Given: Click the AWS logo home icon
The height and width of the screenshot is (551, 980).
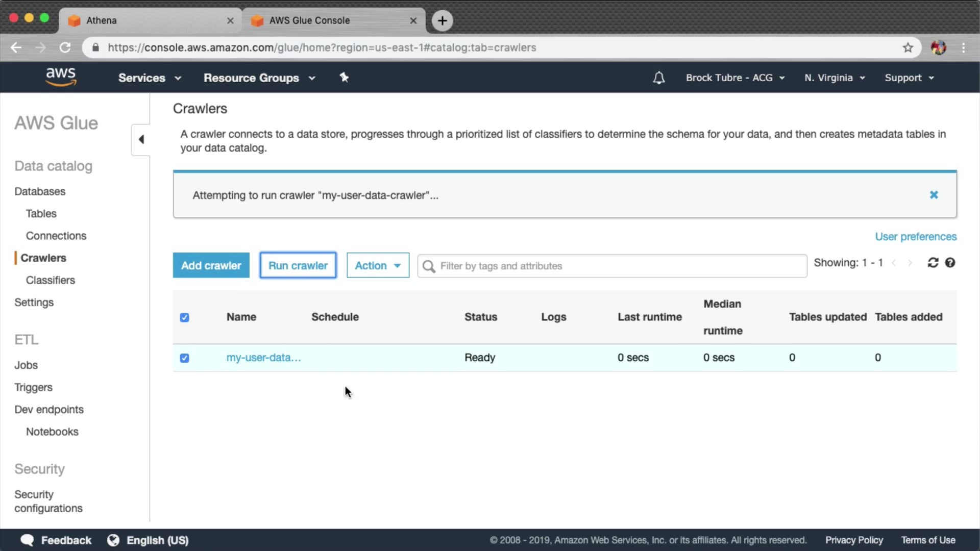Looking at the screenshot, I should [61, 77].
